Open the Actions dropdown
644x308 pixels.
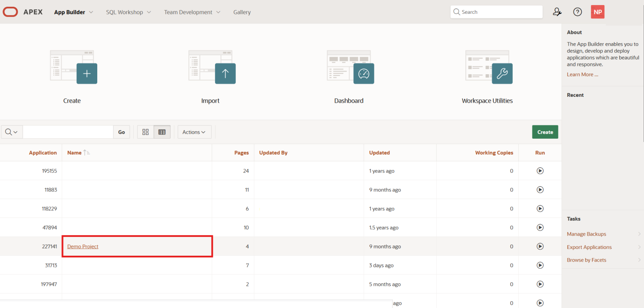(194, 132)
